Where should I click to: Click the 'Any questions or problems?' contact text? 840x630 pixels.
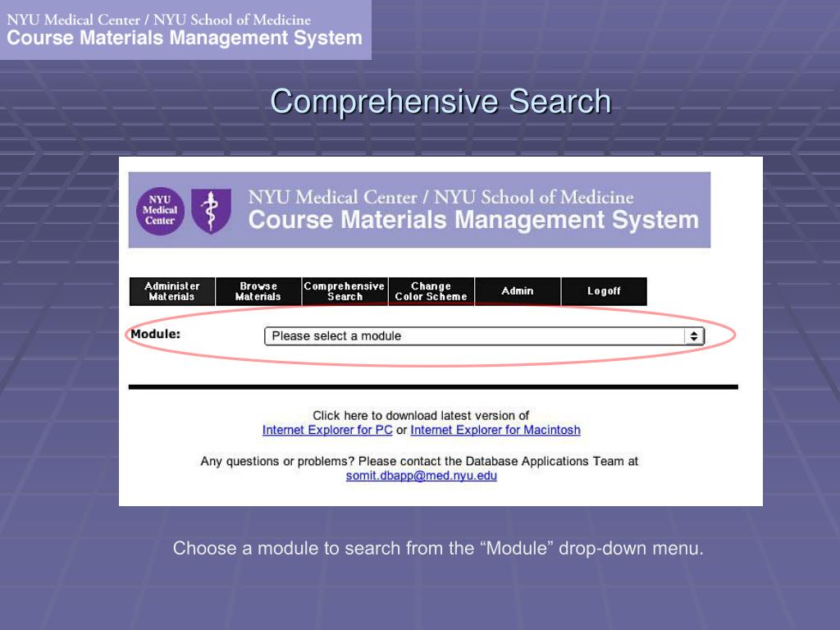click(419, 461)
